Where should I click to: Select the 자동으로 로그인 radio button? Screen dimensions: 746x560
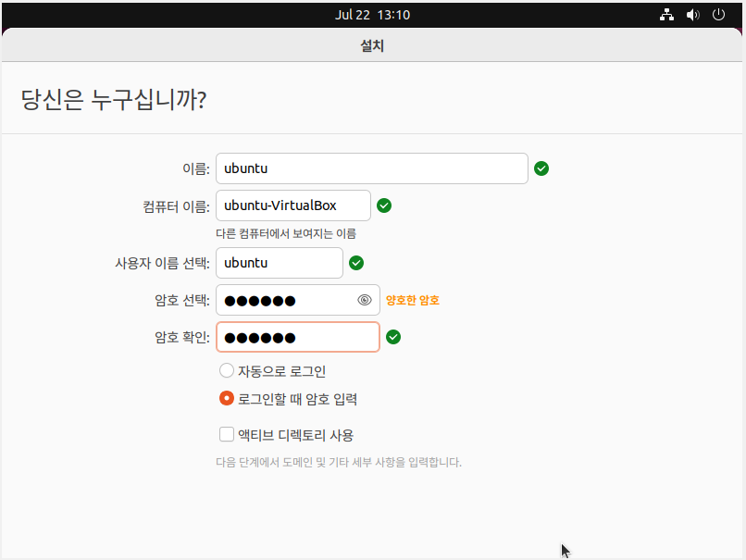[x=227, y=370]
